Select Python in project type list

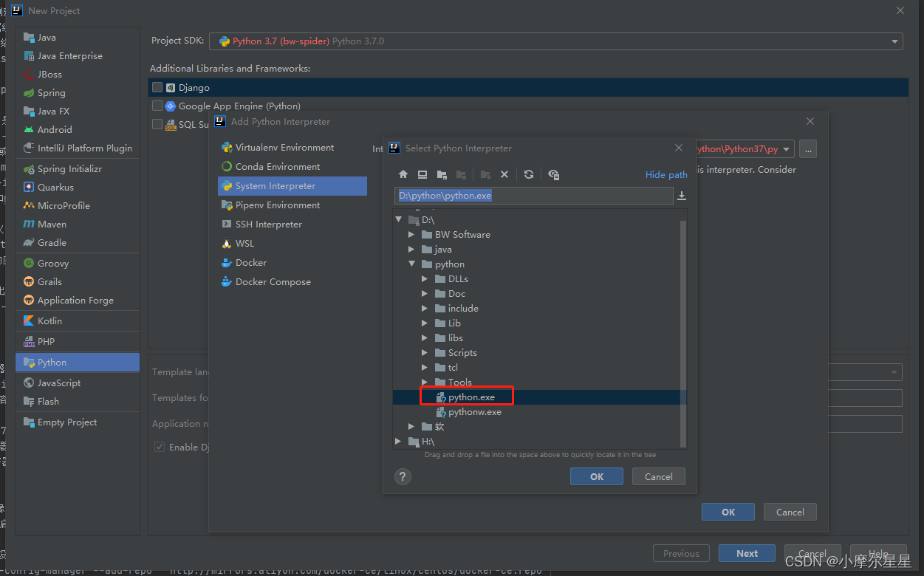point(78,363)
